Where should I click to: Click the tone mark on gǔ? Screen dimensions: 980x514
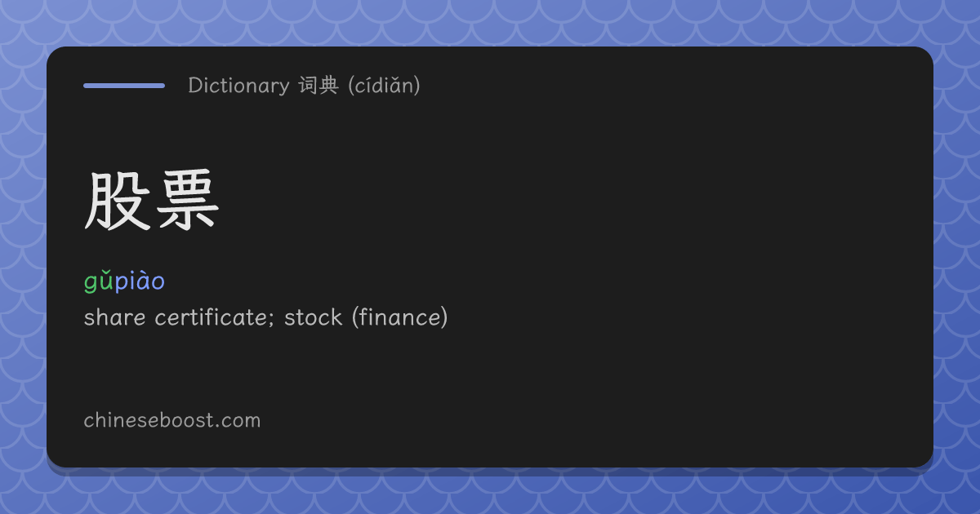106,273
